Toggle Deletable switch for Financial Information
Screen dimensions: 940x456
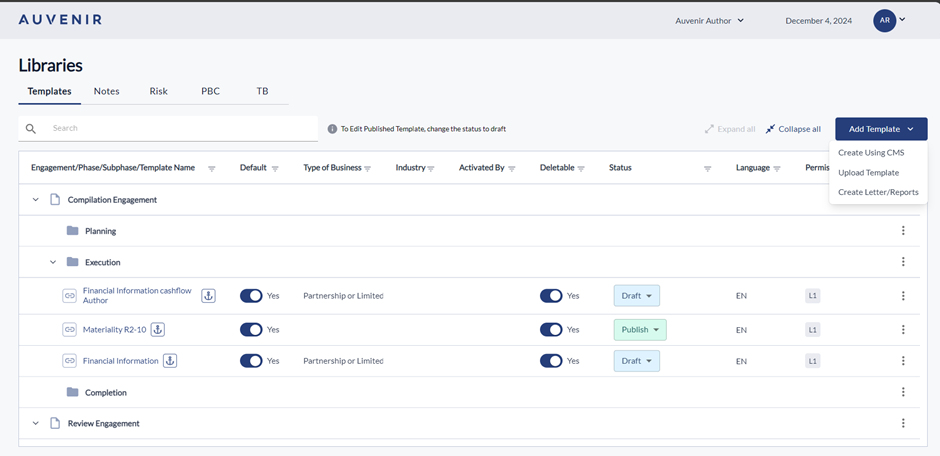551,361
